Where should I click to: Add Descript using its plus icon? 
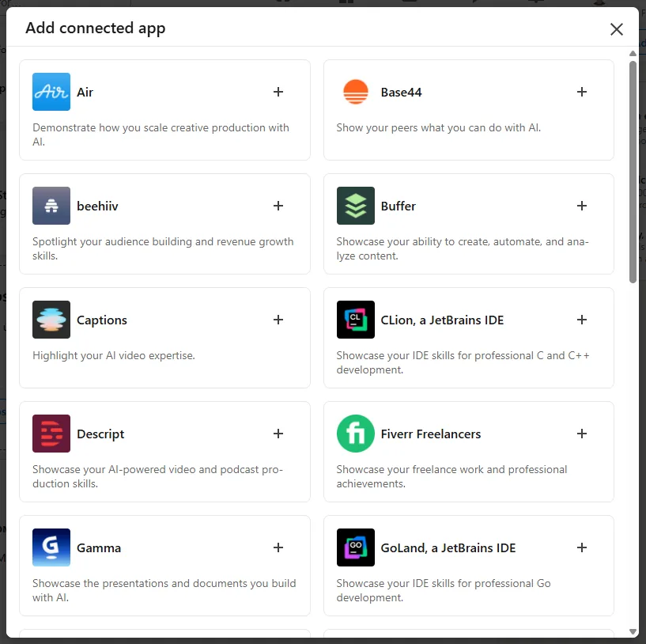tap(278, 434)
